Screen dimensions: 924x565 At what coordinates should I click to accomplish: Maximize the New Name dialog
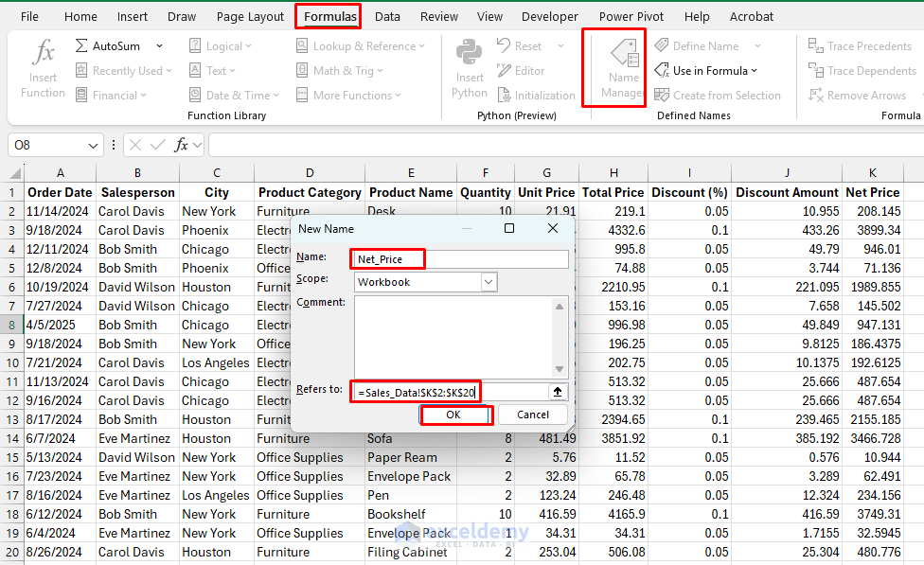coord(509,229)
